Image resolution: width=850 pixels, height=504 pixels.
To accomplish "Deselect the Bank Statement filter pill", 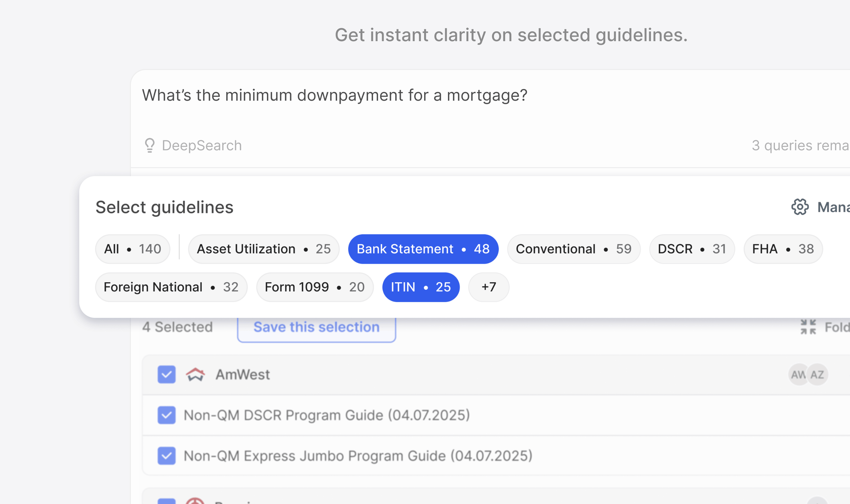I will tap(423, 249).
